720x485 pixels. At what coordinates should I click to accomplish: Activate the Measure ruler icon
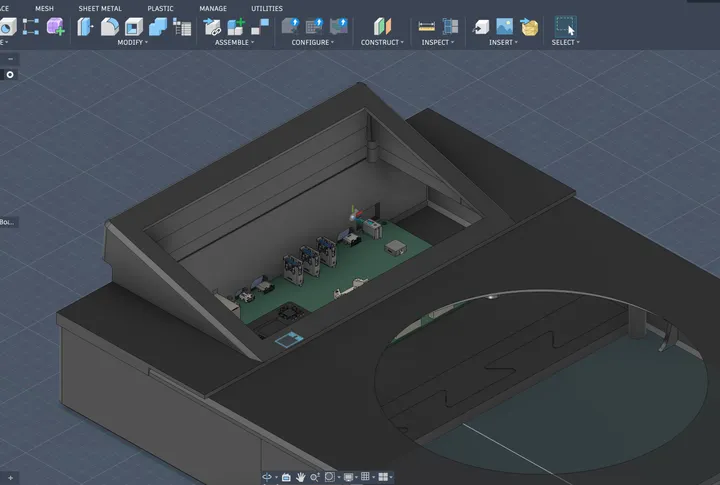point(427,27)
